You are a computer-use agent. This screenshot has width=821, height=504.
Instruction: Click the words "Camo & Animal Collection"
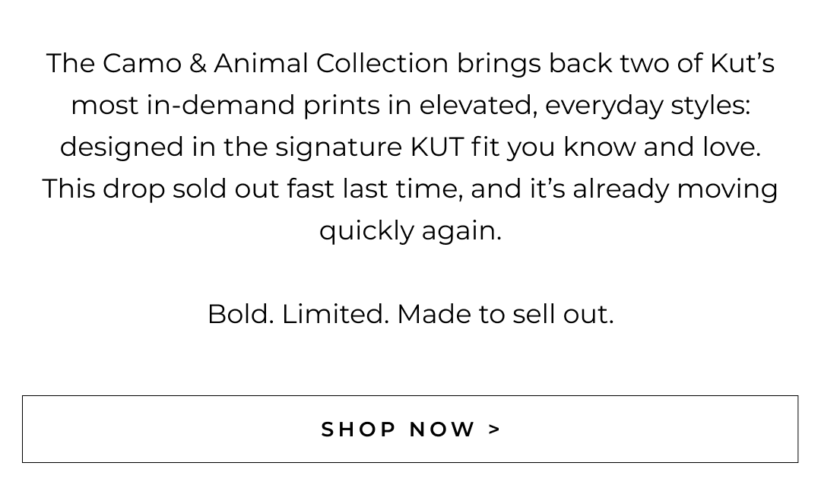(x=275, y=63)
